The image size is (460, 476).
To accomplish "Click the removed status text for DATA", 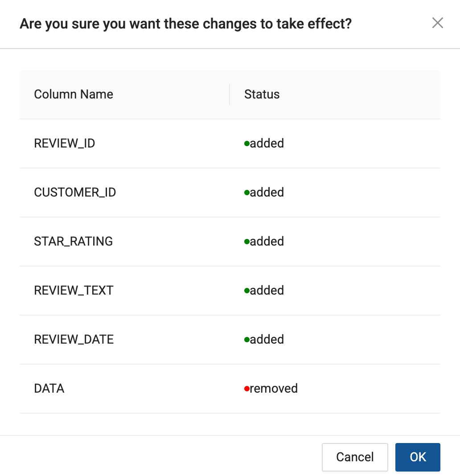I will click(x=274, y=389).
